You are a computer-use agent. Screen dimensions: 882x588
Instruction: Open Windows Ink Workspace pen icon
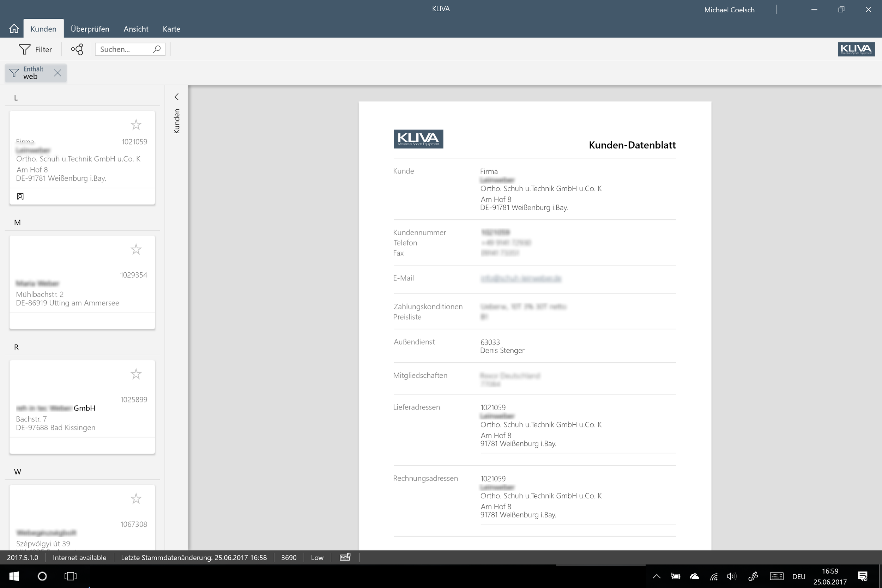click(x=753, y=576)
